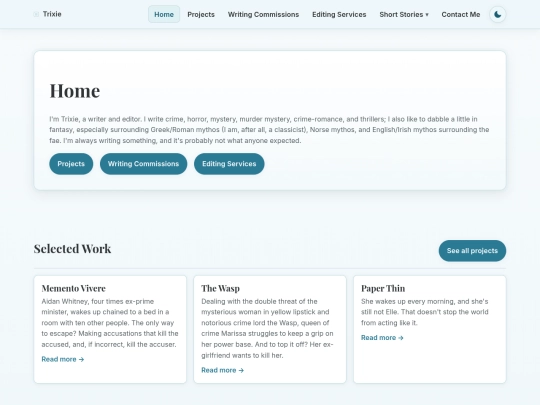Toggle dark mode with the moon icon
The height and width of the screenshot is (405, 540).
point(498,14)
